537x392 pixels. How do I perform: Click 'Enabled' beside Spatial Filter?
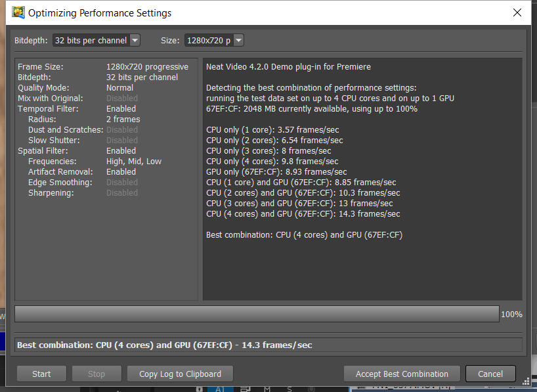(121, 151)
